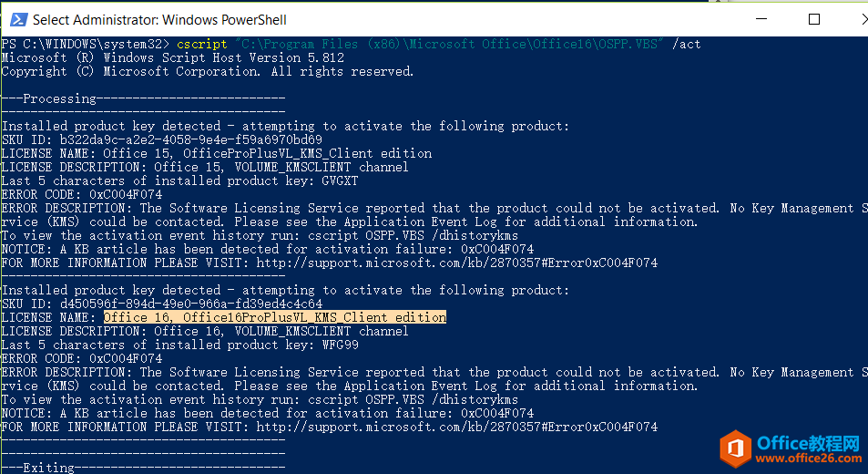Click the first support.microsoft.com KB URL

[456, 263]
